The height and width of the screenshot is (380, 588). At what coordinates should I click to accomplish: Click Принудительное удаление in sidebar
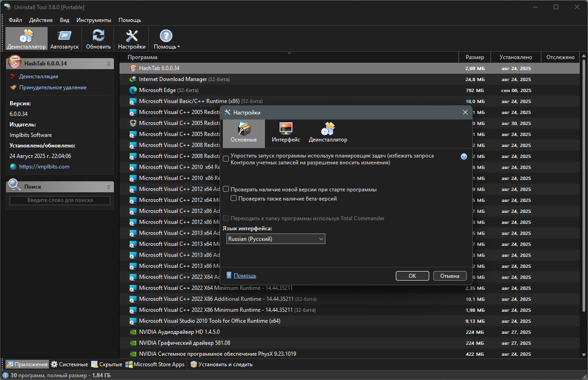pos(53,87)
